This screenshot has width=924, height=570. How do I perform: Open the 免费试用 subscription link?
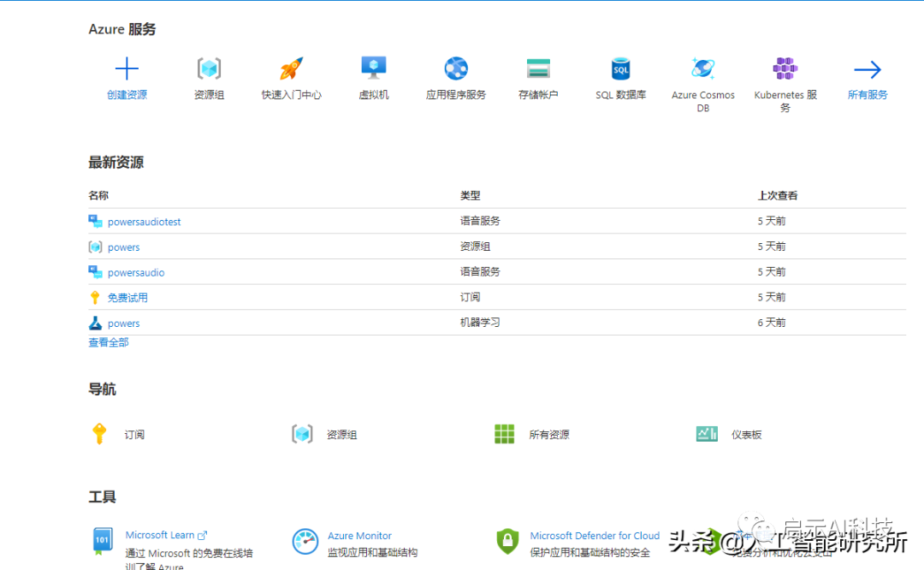click(127, 298)
